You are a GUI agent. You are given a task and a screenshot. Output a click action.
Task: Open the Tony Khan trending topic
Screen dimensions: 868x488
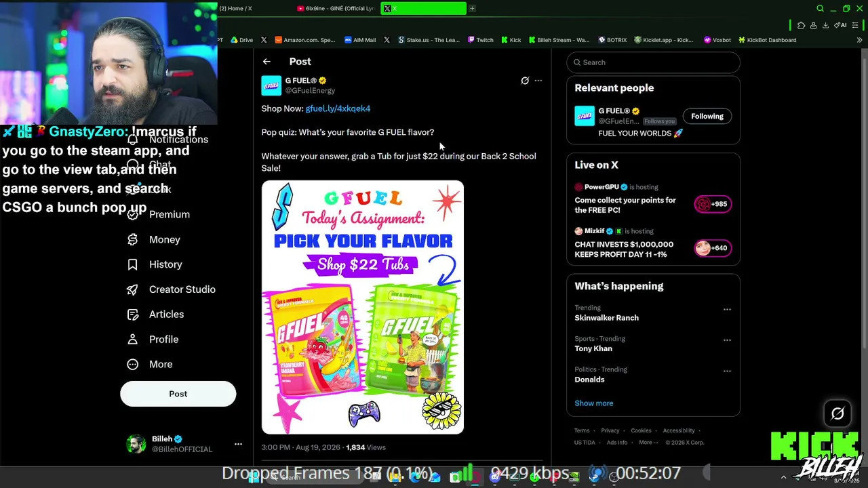pyautogui.click(x=593, y=348)
